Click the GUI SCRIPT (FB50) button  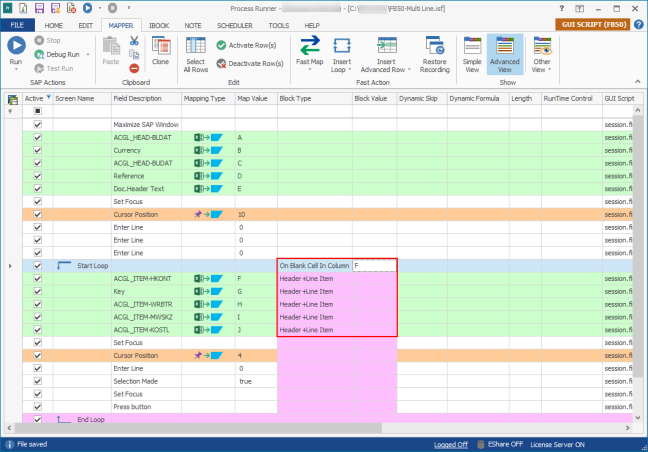592,24
